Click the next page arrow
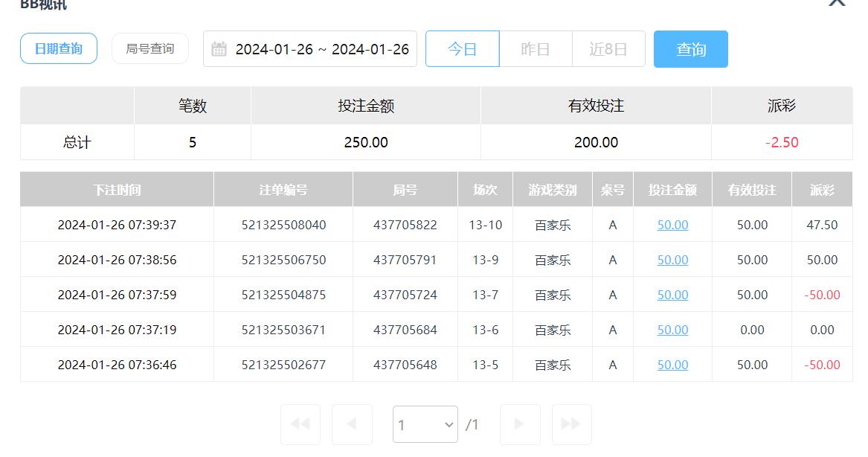This screenshot has width=868, height=457. click(x=519, y=424)
